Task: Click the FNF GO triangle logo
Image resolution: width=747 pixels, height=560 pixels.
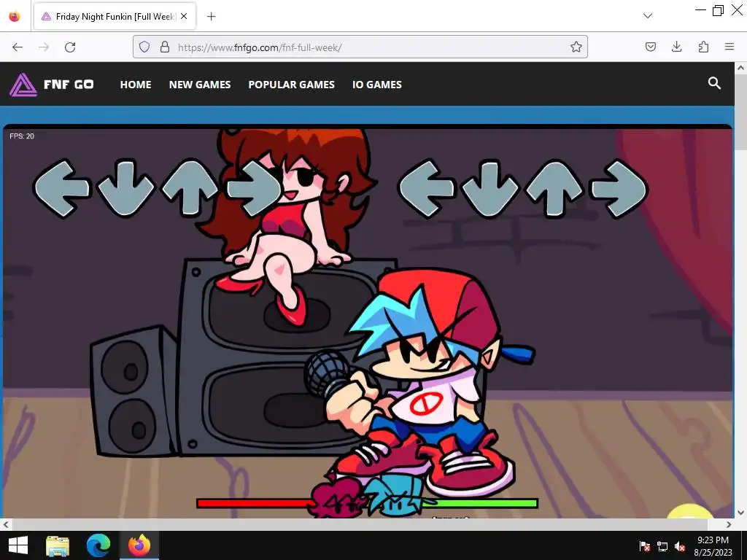Action: [x=23, y=85]
